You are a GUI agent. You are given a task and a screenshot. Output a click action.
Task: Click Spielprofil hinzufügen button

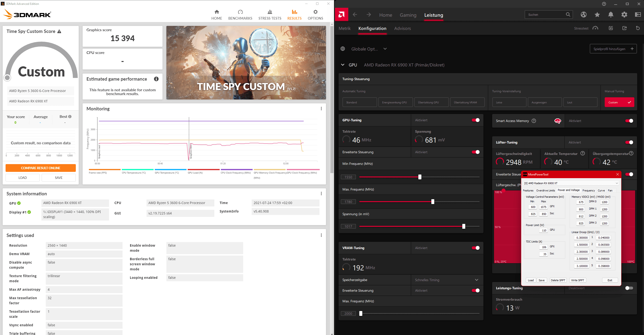click(x=613, y=49)
